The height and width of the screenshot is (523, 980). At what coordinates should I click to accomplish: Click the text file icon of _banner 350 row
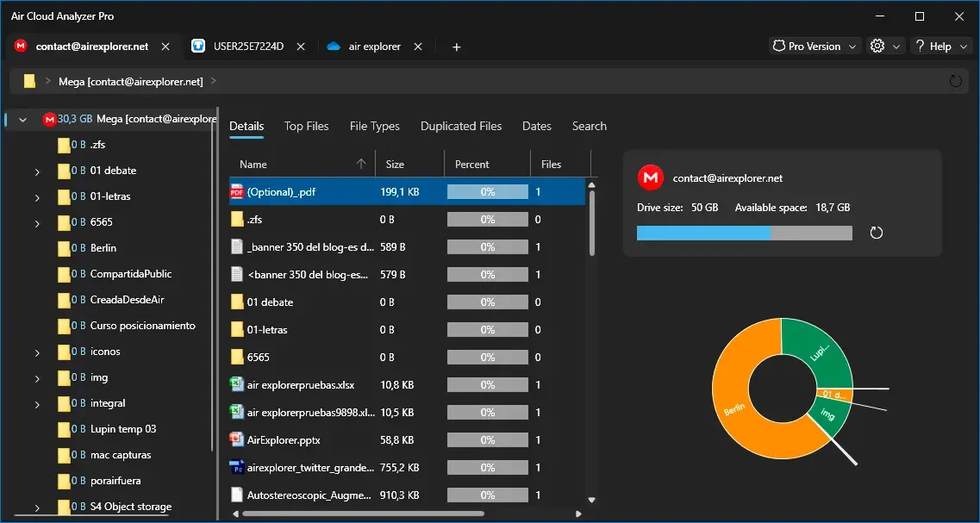tap(237, 246)
